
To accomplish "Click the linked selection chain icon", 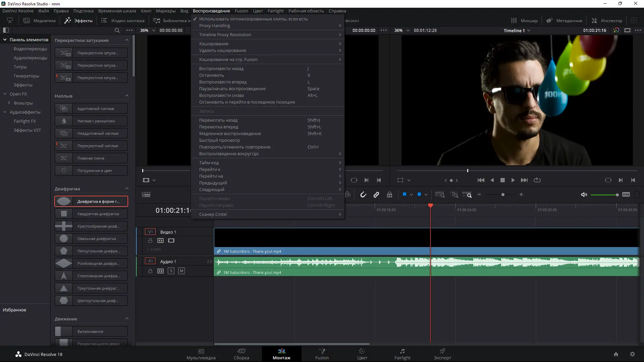I will pyautogui.click(x=376, y=195).
